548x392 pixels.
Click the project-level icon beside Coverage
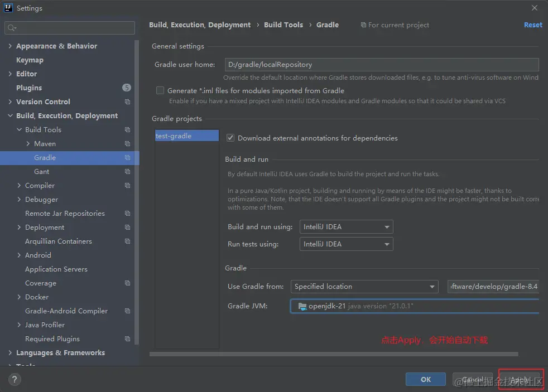(128, 283)
